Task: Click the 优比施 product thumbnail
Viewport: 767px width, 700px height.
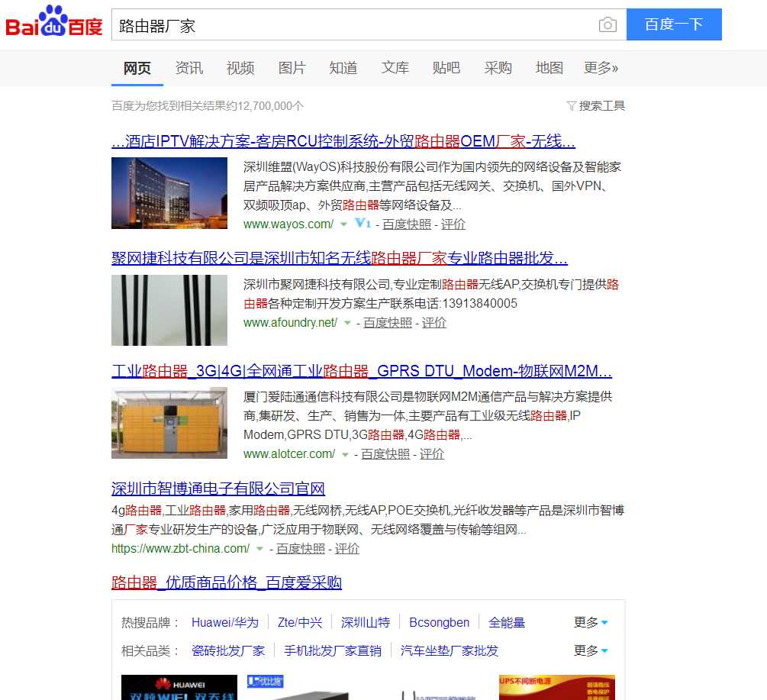Action: click(x=305, y=687)
